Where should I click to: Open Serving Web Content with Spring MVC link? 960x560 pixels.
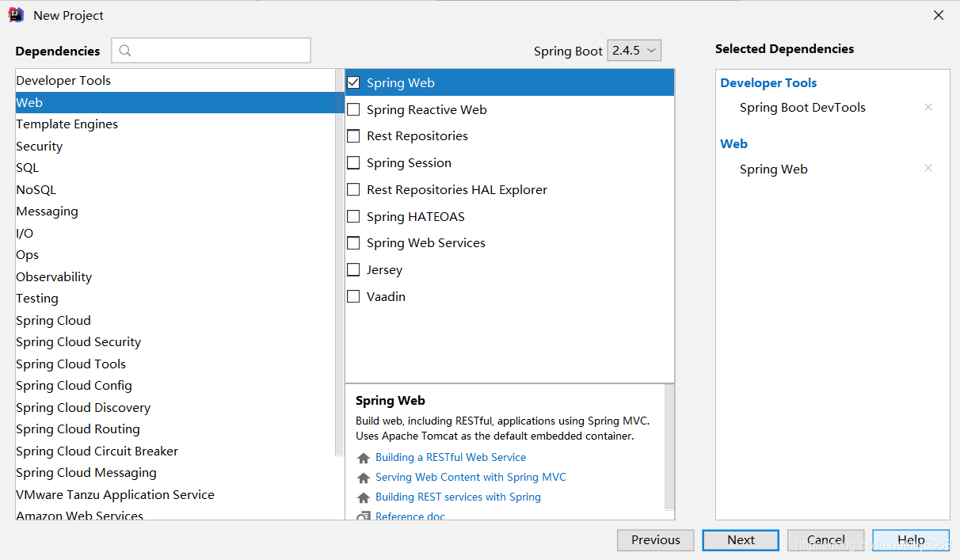(x=470, y=477)
